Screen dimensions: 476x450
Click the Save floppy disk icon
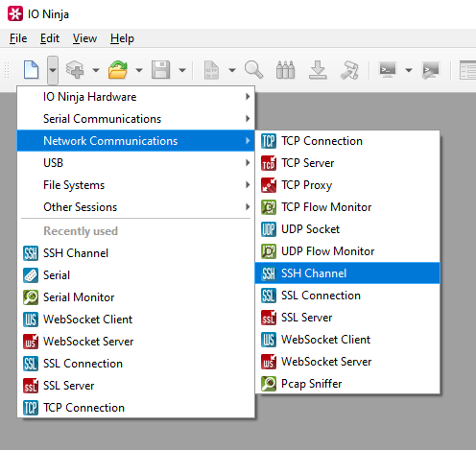(x=160, y=69)
